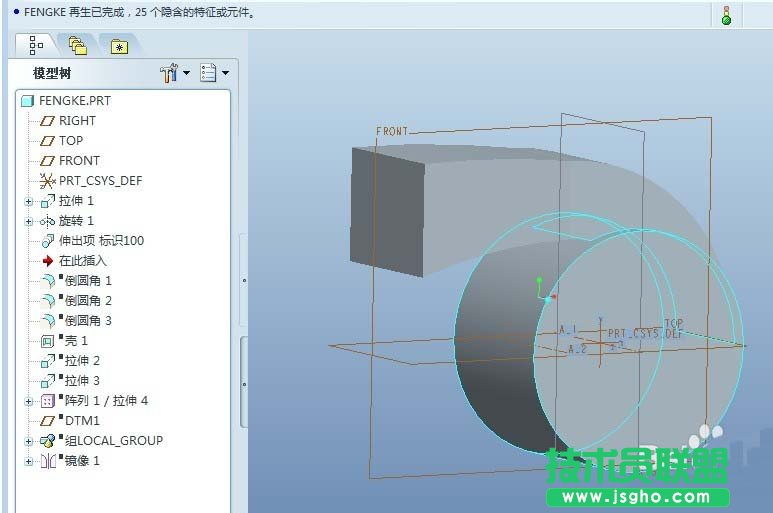Click the 倒圆角 1 round icon
This screenshot has height=513, width=773.
pyautogui.click(x=48, y=281)
